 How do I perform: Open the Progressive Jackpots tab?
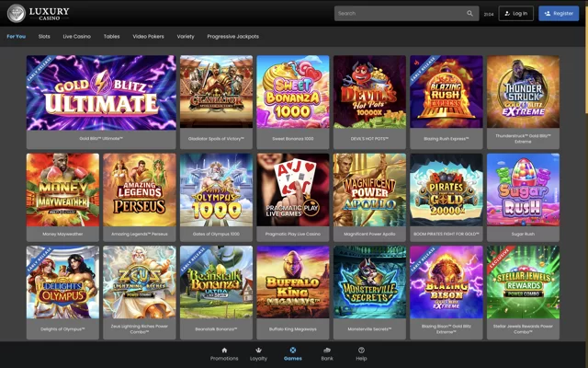(x=232, y=37)
